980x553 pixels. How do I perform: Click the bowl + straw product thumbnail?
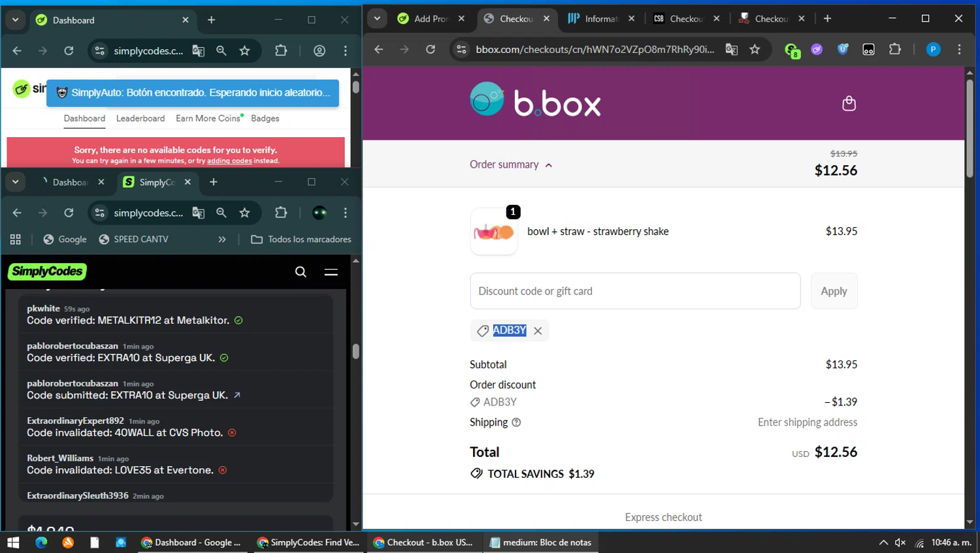[494, 231]
